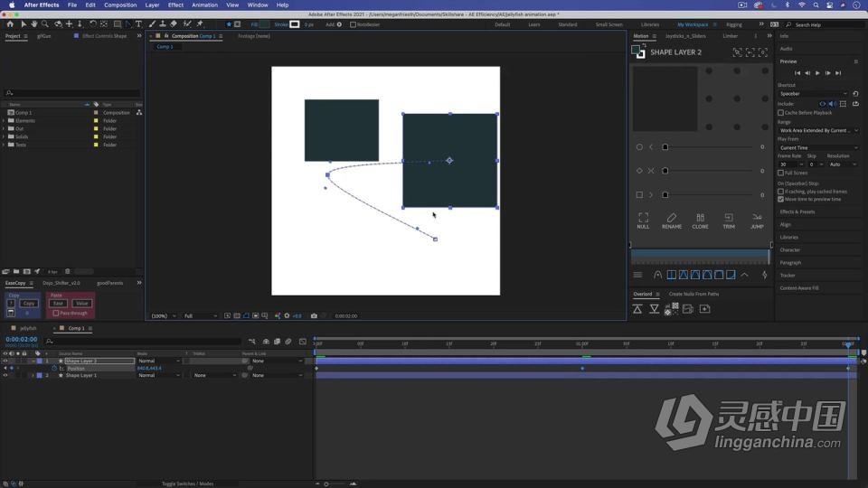Switch to the Small Screen workspace
Image resolution: width=868 pixels, height=488 pixels.
(609, 24)
